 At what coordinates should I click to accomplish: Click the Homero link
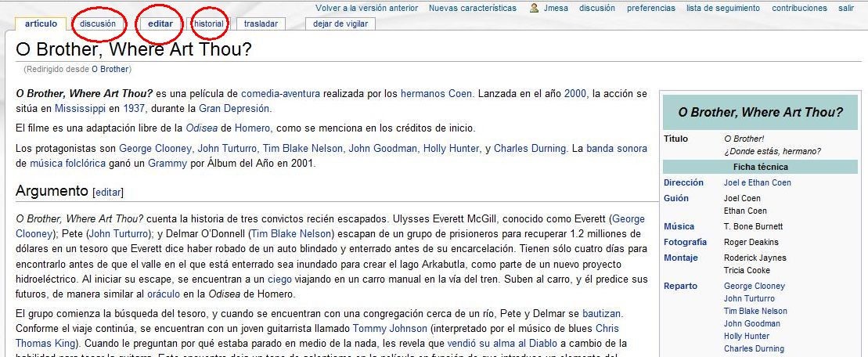253,128
